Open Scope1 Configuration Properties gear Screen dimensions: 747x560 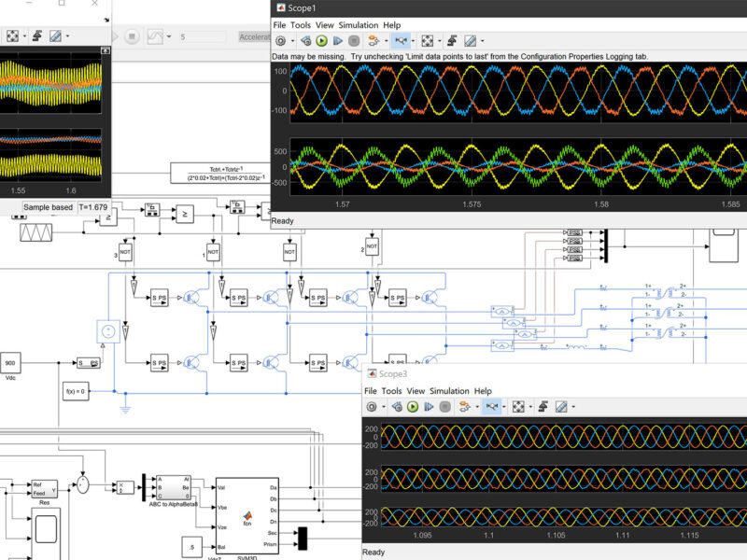tap(281, 41)
